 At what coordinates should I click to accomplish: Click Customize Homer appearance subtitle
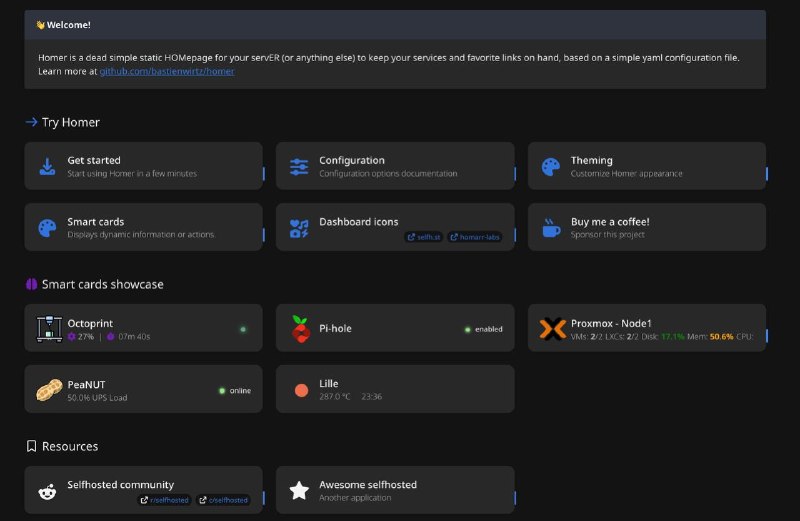tap(627, 173)
